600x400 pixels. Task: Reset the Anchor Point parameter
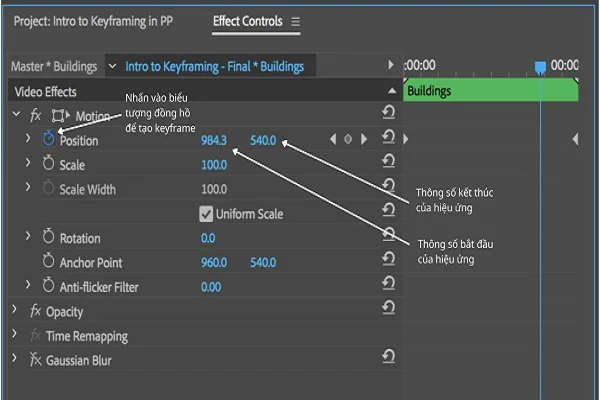[388, 259]
